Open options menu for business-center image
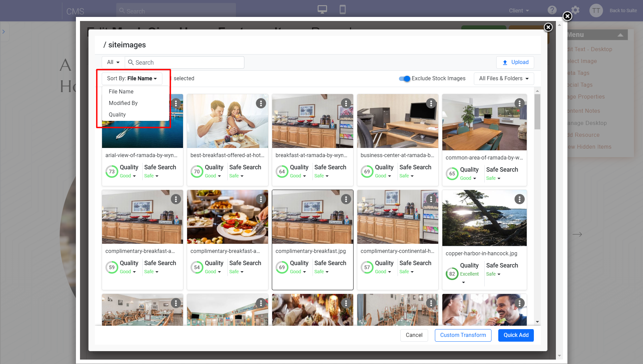The width and height of the screenshot is (643, 364). [431, 103]
